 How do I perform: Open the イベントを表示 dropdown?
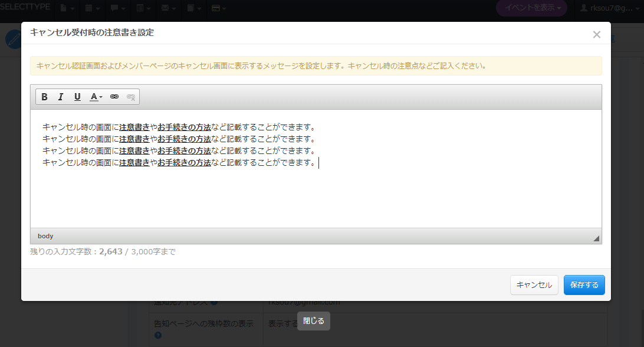pyautogui.click(x=531, y=8)
